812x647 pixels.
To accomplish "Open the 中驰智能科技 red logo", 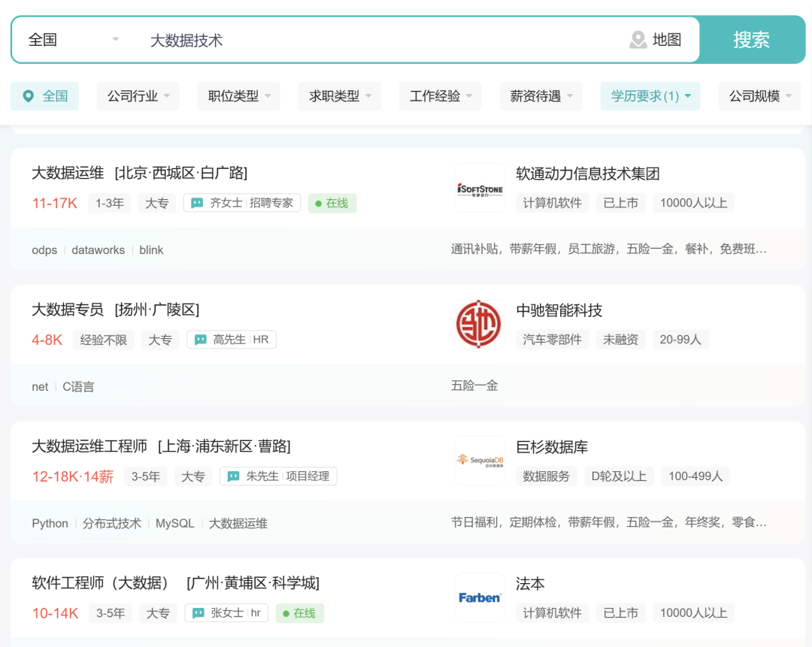I will pyautogui.click(x=480, y=325).
